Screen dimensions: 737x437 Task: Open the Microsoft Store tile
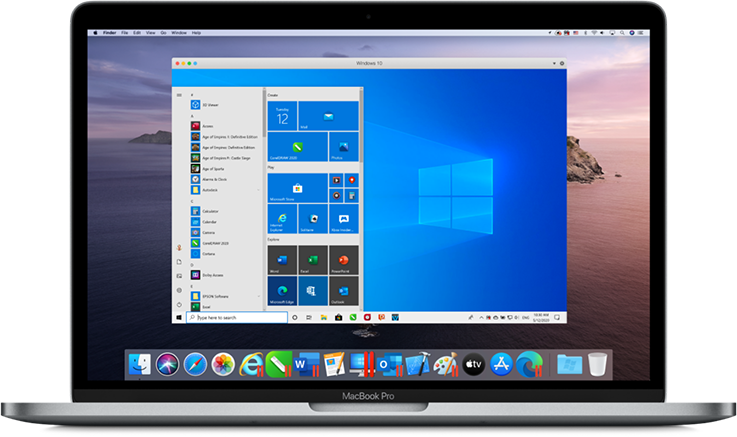[x=298, y=188]
